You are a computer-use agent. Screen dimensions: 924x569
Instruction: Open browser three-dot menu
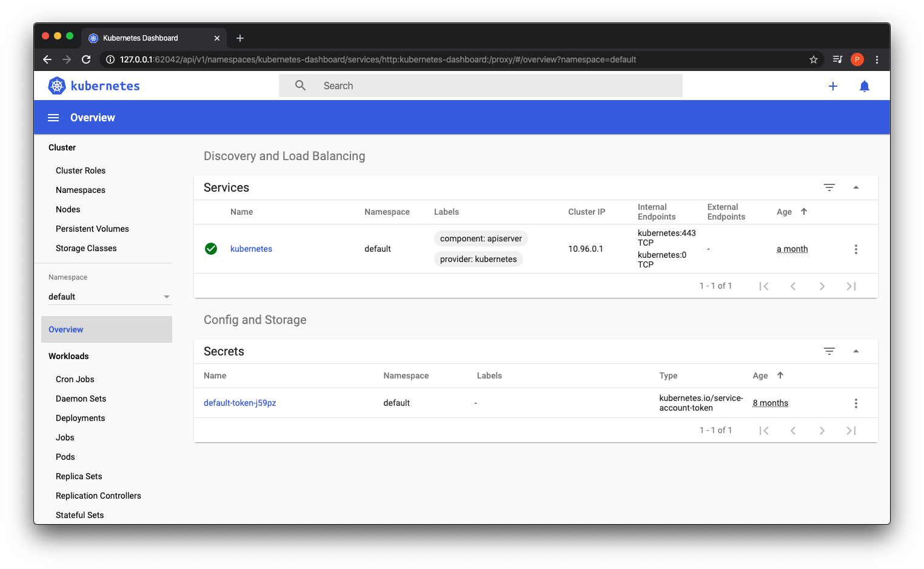(877, 59)
